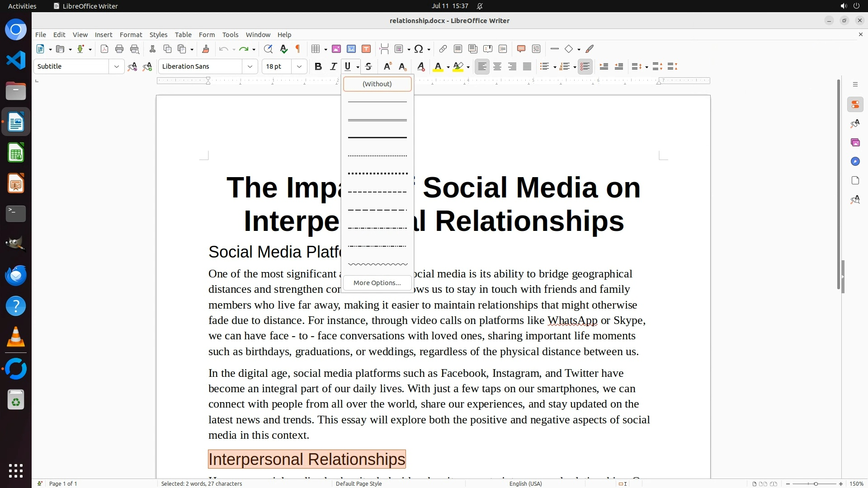868x488 pixels.
Task: Open the sidebar Gallery panel icon
Action: tap(855, 142)
